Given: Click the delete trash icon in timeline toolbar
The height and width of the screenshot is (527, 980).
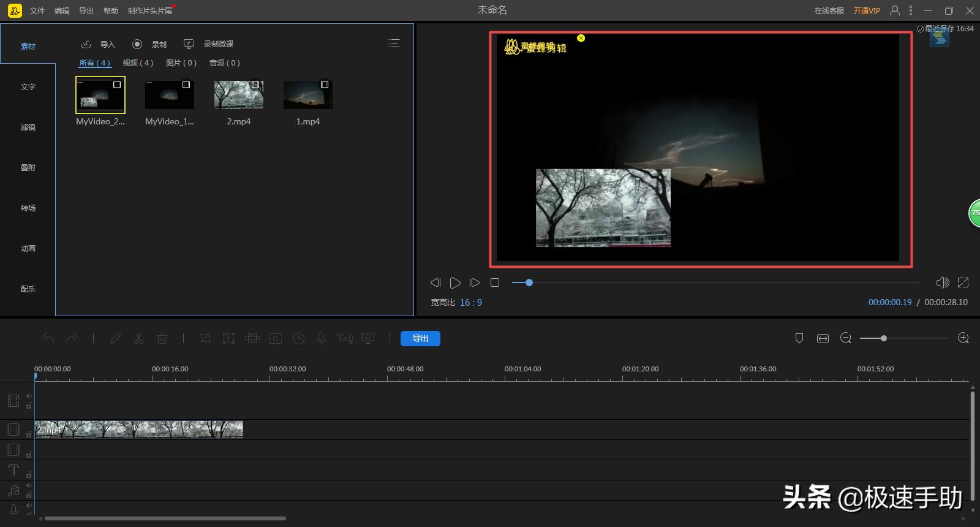Looking at the screenshot, I should click(162, 338).
